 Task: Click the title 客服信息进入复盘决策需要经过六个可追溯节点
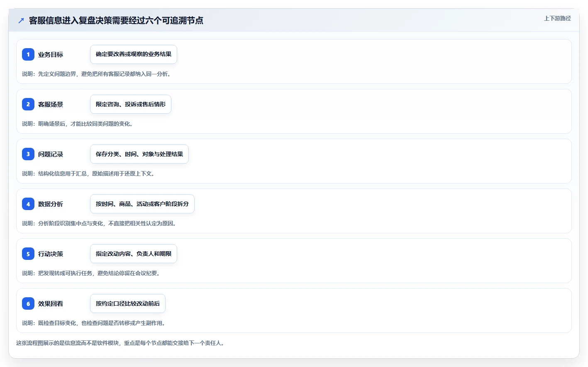pyautogui.click(x=116, y=20)
